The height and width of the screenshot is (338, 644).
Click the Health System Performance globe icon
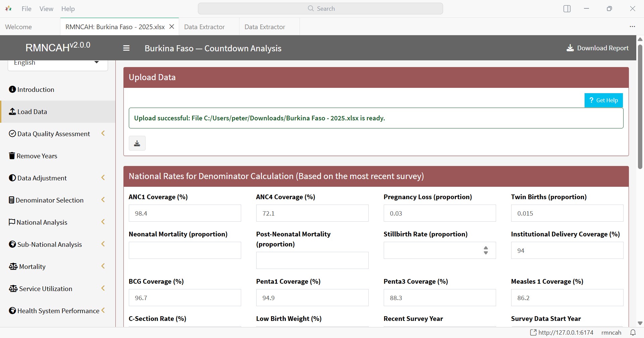[x=12, y=311]
